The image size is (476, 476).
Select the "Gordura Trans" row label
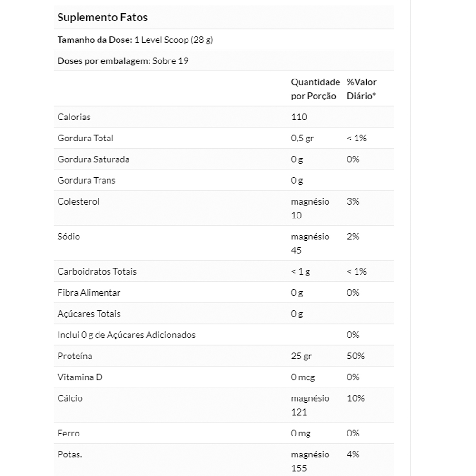86,180
